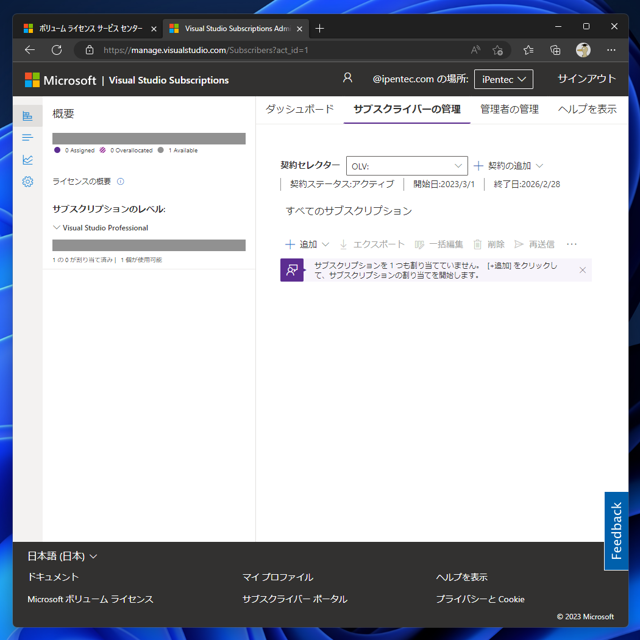640x640 pixels.
Task: Click the Visual Studio Professional usage bar
Action: [x=149, y=245]
